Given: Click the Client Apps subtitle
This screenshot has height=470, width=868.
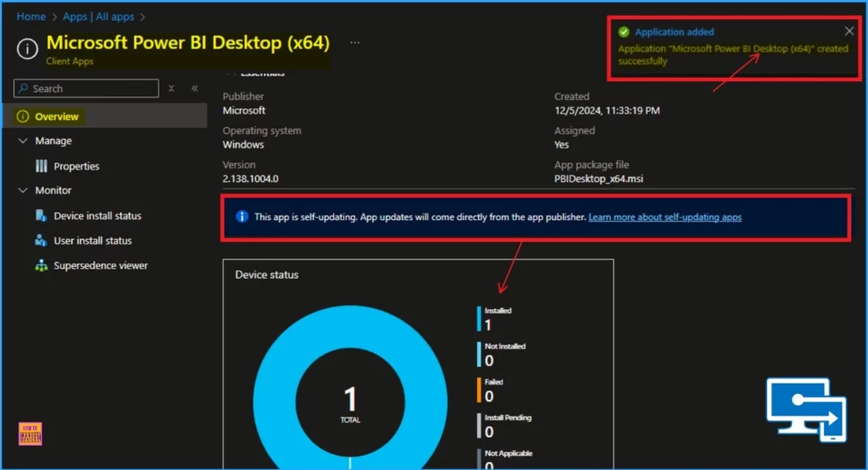Looking at the screenshot, I should 70,61.
